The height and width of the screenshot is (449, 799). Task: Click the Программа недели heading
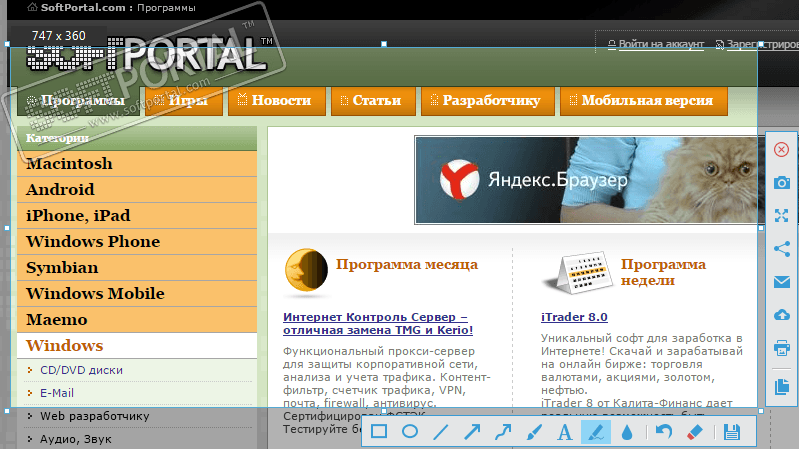[663, 272]
